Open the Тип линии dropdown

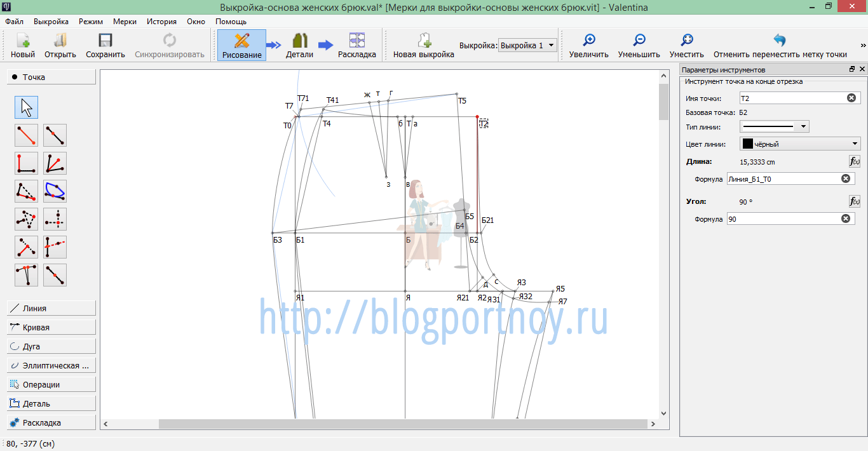775,126
